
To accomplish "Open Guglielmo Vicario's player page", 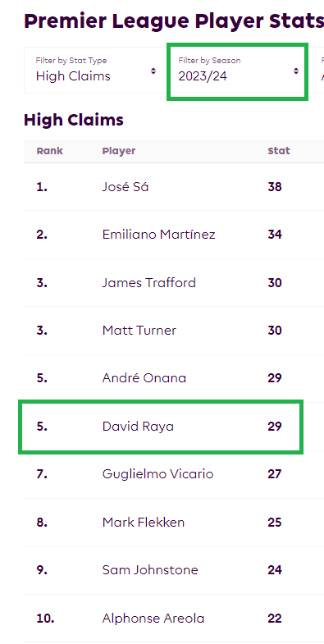I will (157, 474).
